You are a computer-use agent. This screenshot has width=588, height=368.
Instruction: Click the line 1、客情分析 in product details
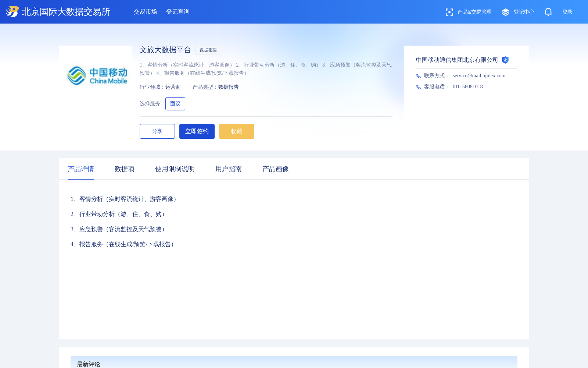tap(125, 199)
